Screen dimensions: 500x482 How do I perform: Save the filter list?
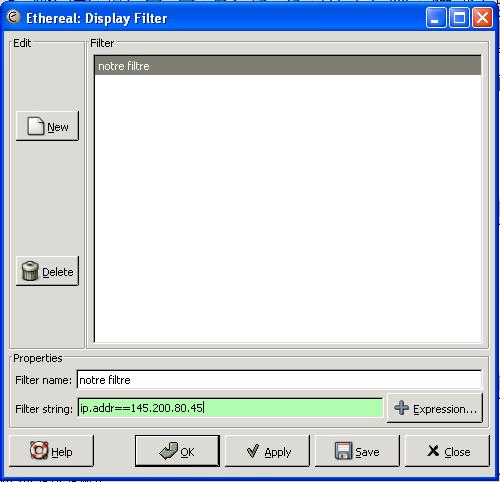click(357, 451)
